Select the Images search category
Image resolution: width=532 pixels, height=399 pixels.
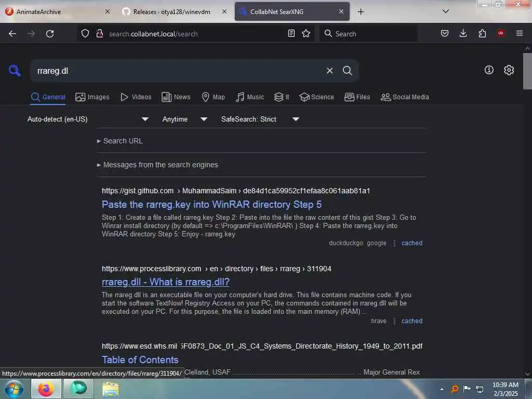(x=92, y=97)
